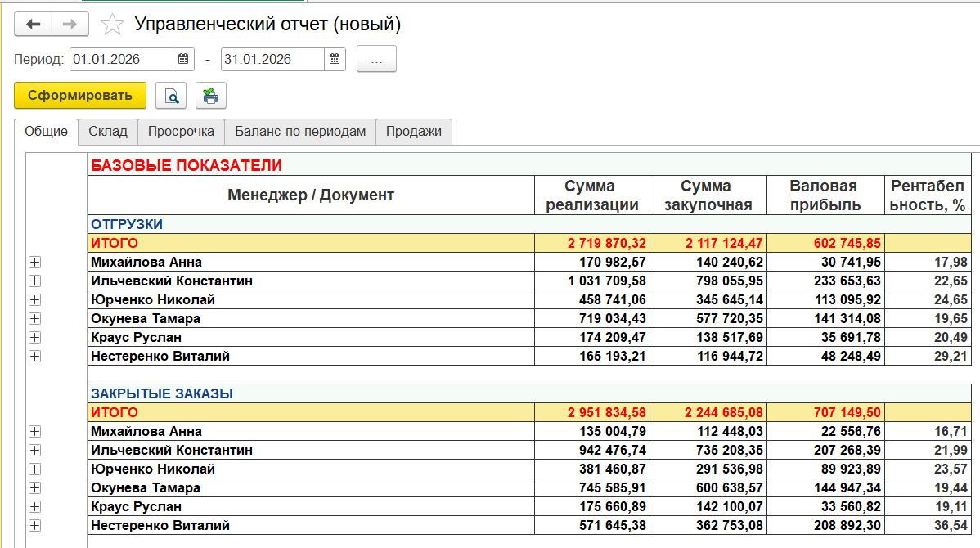The height and width of the screenshot is (548, 980).
Task: Select cell 135 004,79
Action: [592, 432]
